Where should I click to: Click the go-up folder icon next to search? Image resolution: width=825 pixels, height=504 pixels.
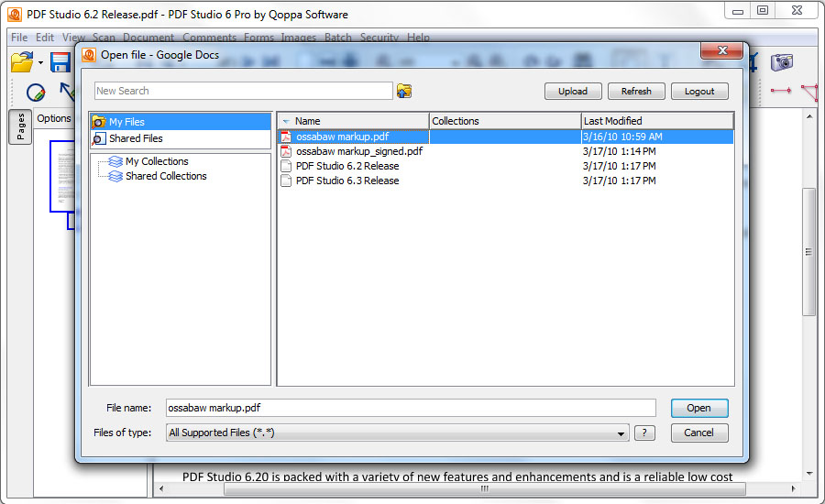(x=404, y=91)
